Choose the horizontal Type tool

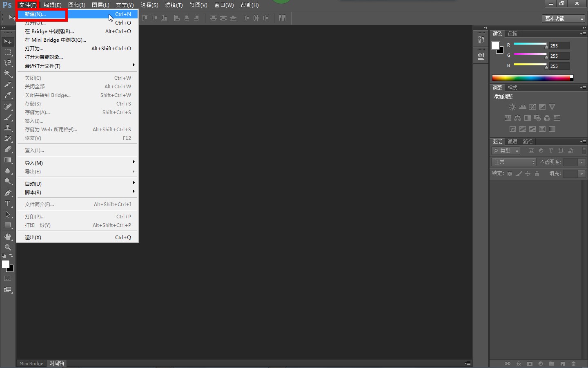[x=8, y=204]
